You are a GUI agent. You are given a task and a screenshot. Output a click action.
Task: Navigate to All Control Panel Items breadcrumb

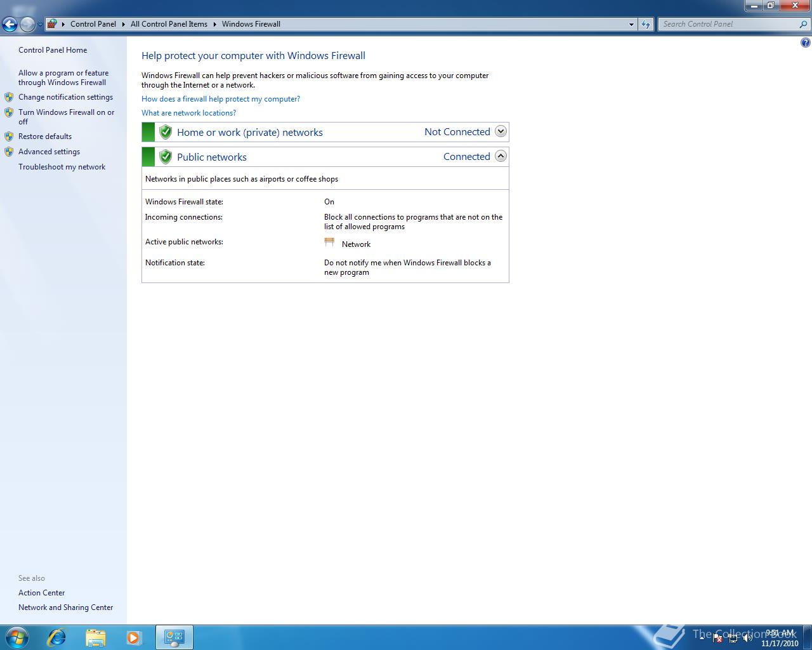(x=169, y=24)
